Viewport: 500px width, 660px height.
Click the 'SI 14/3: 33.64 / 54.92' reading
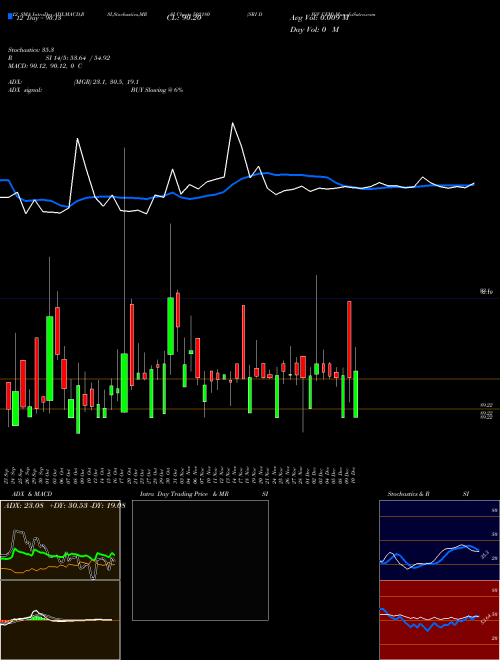tap(78, 58)
